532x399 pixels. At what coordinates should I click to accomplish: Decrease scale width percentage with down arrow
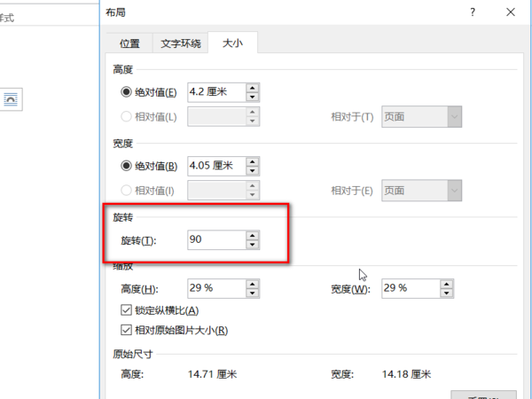448,293
